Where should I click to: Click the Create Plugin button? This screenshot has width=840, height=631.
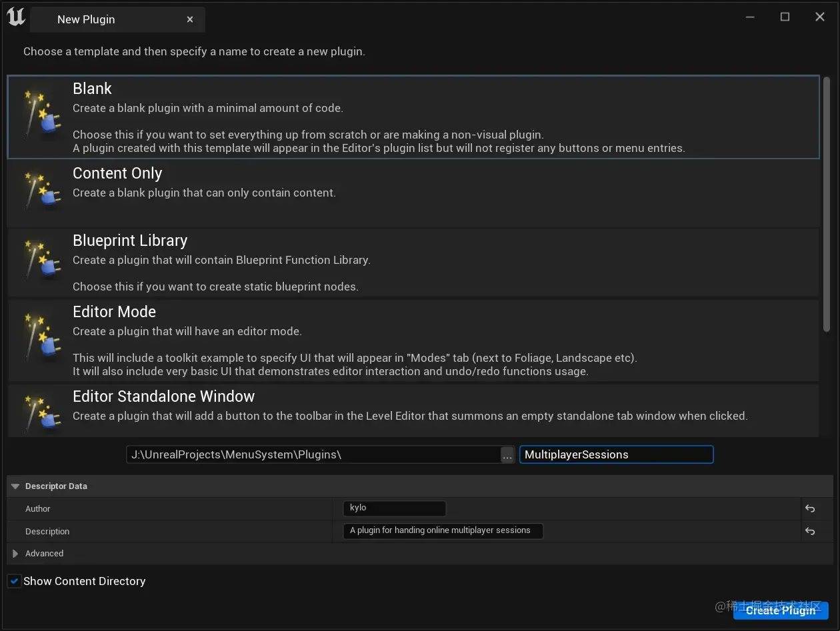781,610
